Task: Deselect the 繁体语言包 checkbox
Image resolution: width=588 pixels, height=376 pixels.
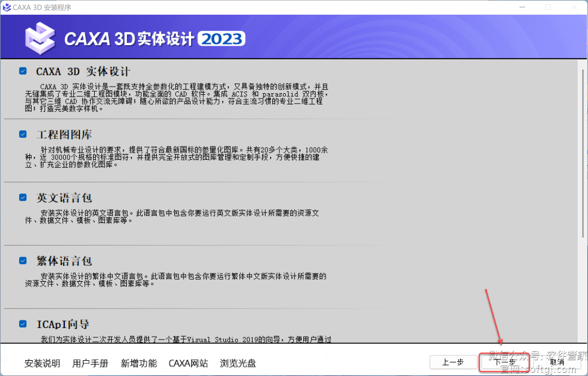Action: coord(23,260)
